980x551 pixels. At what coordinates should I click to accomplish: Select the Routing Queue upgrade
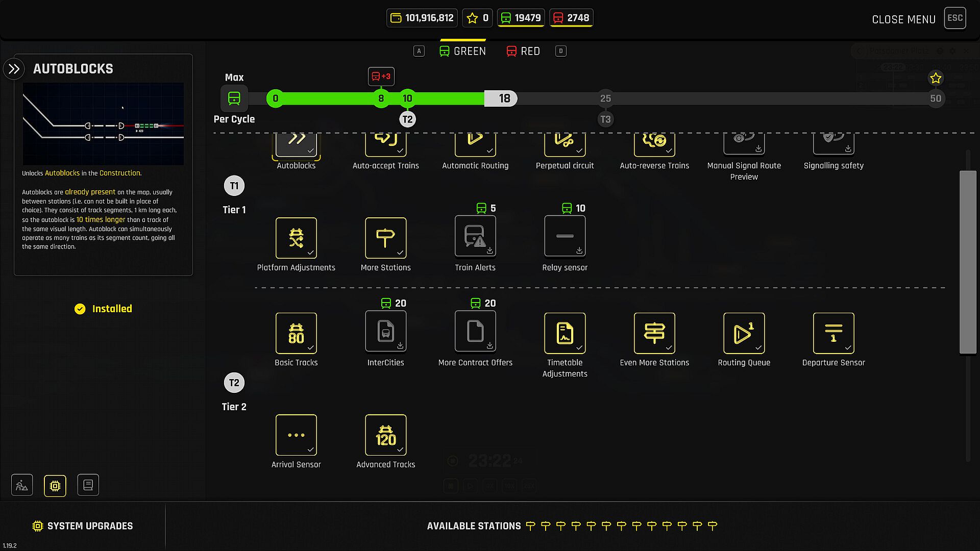pos(744,333)
